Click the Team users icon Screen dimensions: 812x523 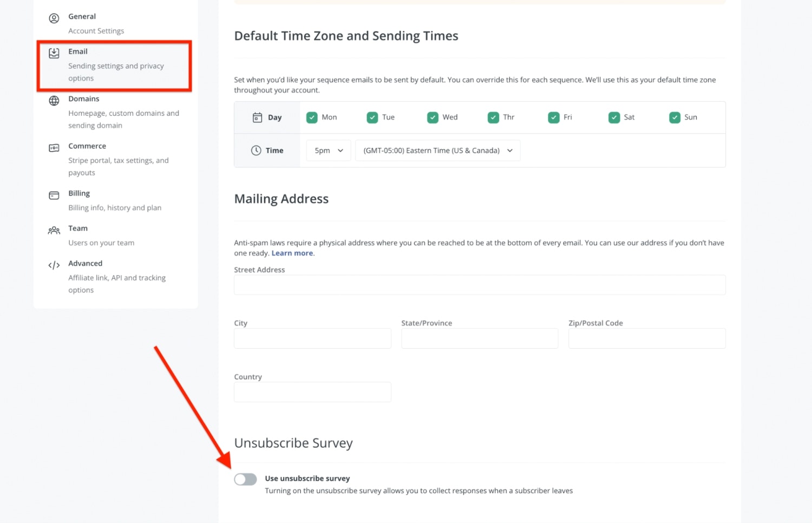click(54, 231)
